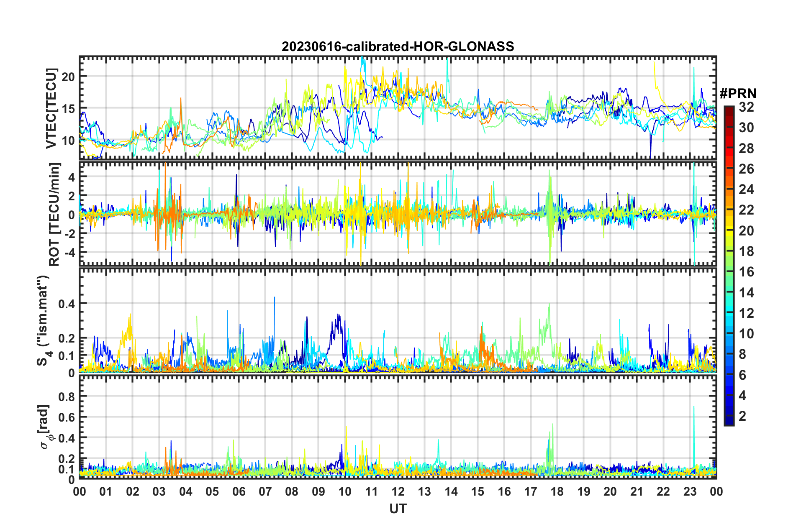Click the UT x-axis label
The width and height of the screenshot is (796, 532).
point(398,509)
